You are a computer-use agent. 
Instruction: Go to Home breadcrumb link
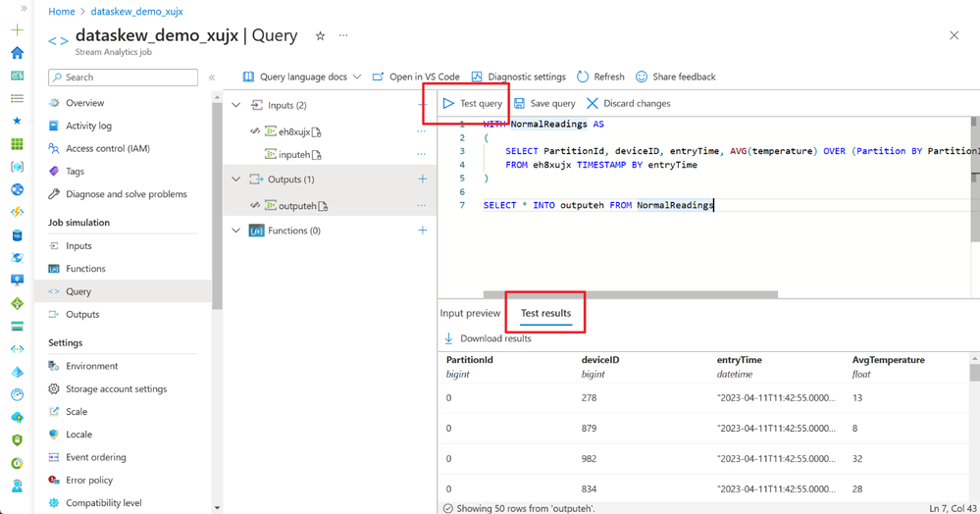pos(61,11)
